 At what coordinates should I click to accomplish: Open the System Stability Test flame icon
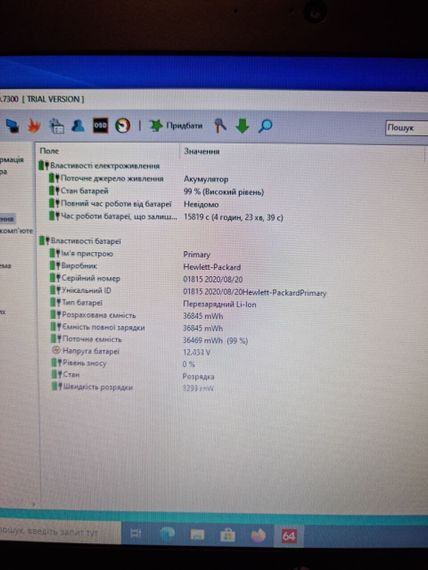tap(34, 126)
